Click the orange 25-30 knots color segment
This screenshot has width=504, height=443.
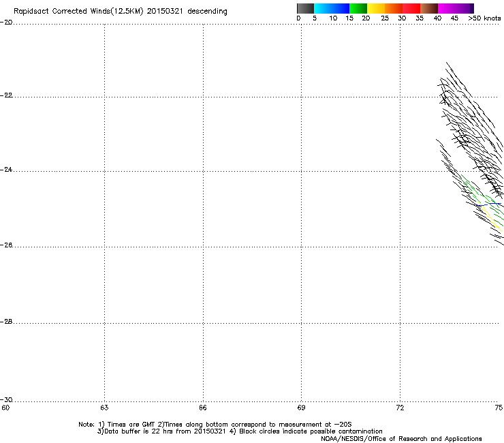click(394, 8)
